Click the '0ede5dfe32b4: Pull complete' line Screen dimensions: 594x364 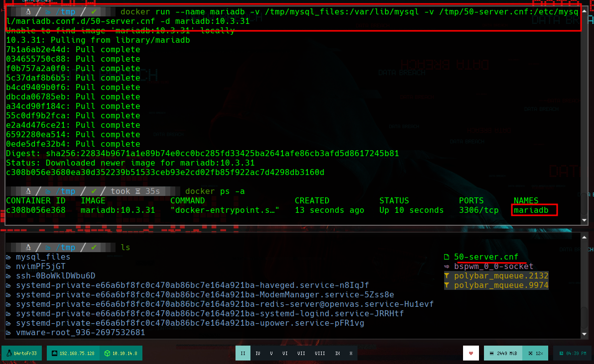click(x=73, y=144)
